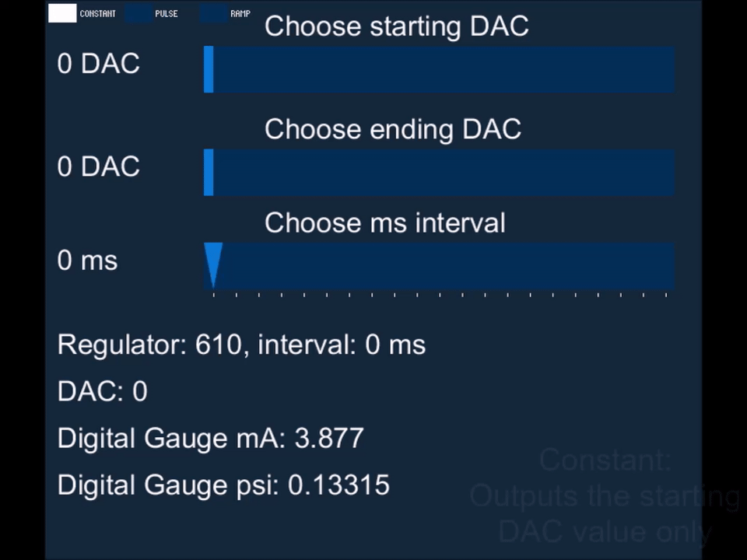This screenshot has height=560, width=747.
Task: Click the starting DAC slider's 0 DAC value
Action: [x=99, y=63]
